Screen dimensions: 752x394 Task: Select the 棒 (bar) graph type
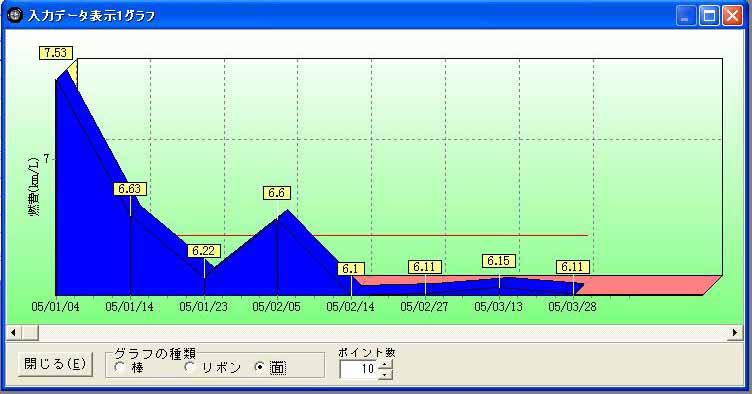(x=129, y=368)
